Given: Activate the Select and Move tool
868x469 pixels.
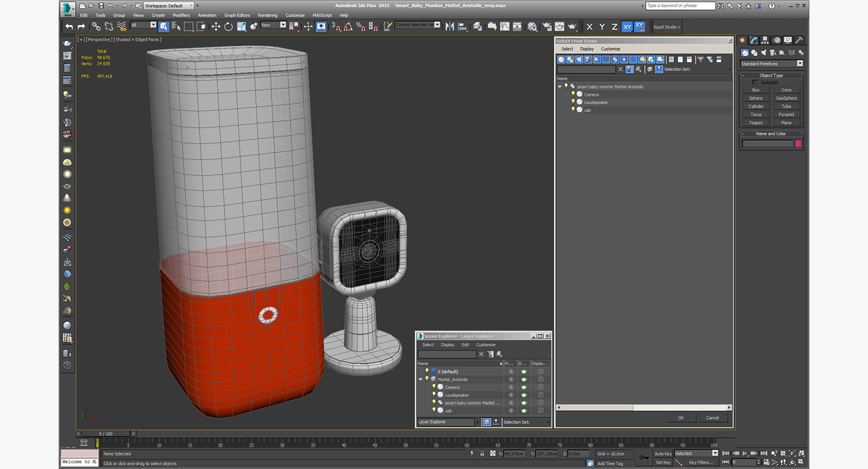Looking at the screenshot, I should coord(215,26).
